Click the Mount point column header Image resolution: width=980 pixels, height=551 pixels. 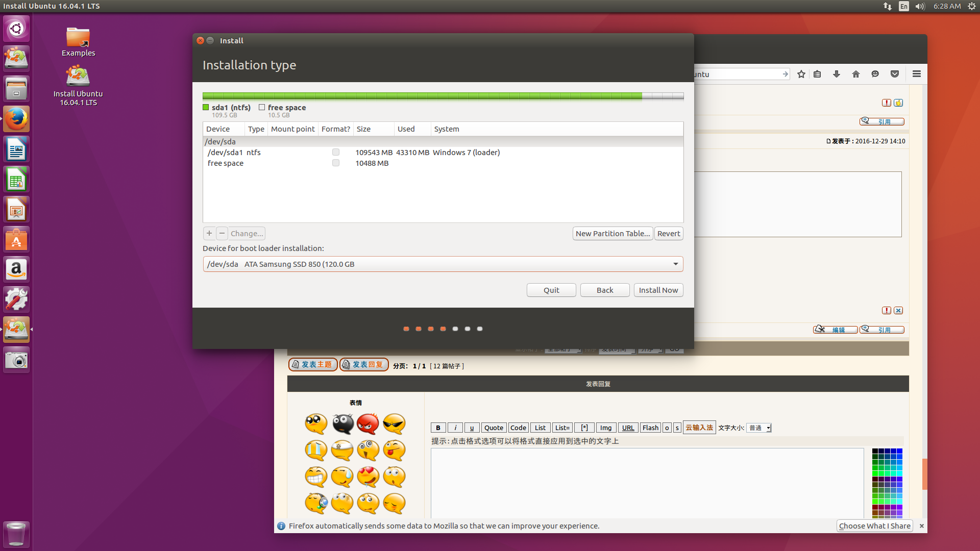[292, 129]
